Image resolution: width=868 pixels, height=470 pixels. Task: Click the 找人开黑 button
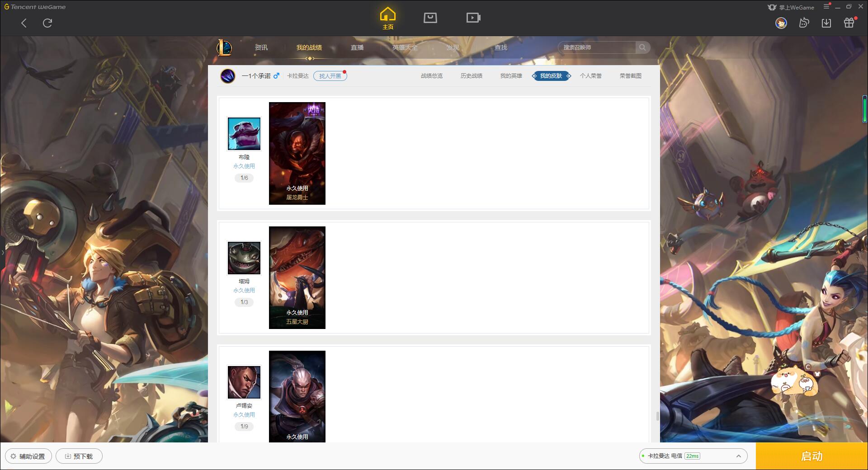330,76
